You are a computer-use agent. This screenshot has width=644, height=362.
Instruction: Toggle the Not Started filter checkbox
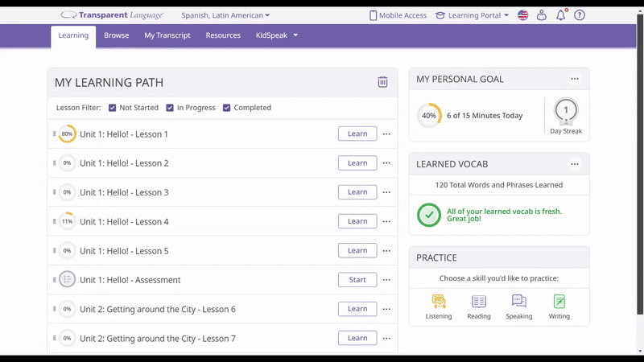[112, 108]
